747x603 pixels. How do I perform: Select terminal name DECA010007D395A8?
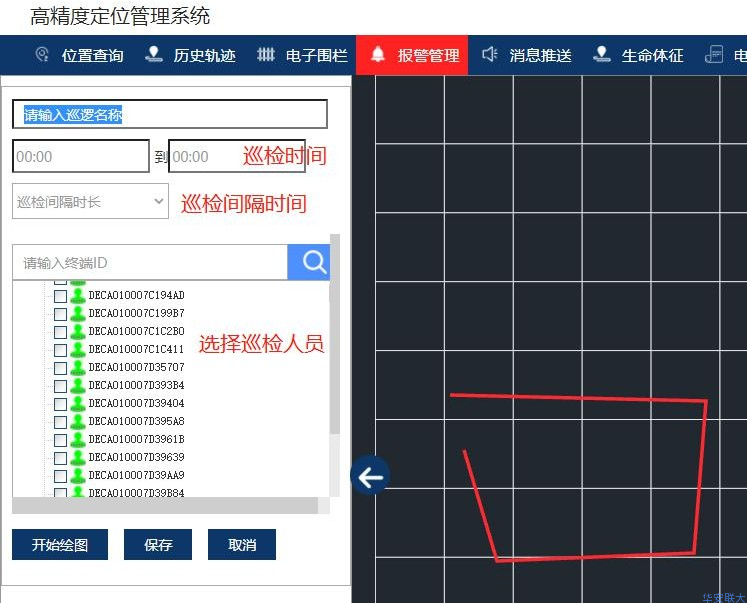[136, 422]
